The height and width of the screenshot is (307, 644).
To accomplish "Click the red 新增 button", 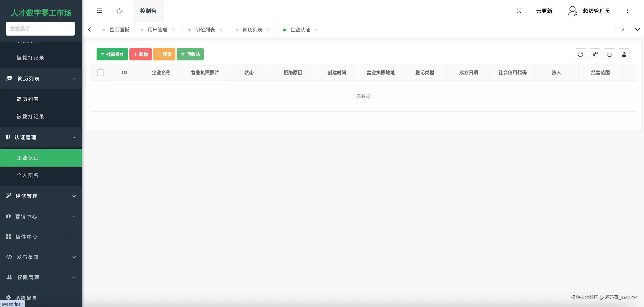I will tap(140, 54).
